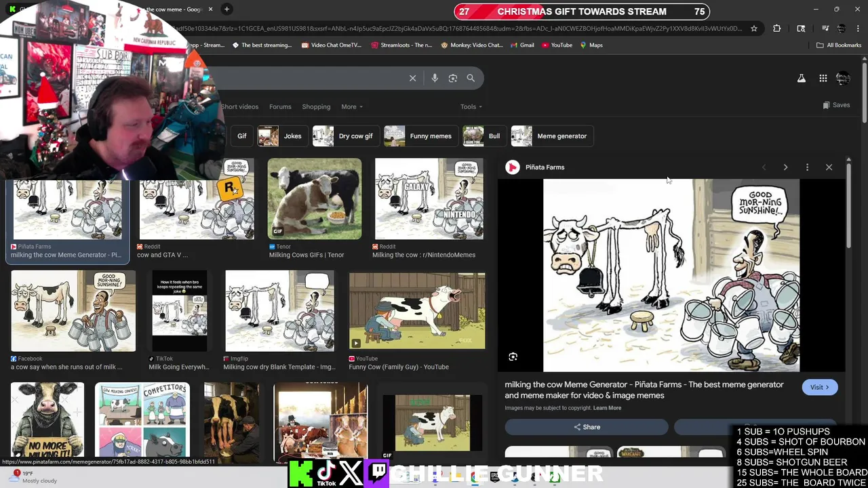Open Competitors milking contest comic thumbnail
Viewport: 868px width, 488px height.
142,420
